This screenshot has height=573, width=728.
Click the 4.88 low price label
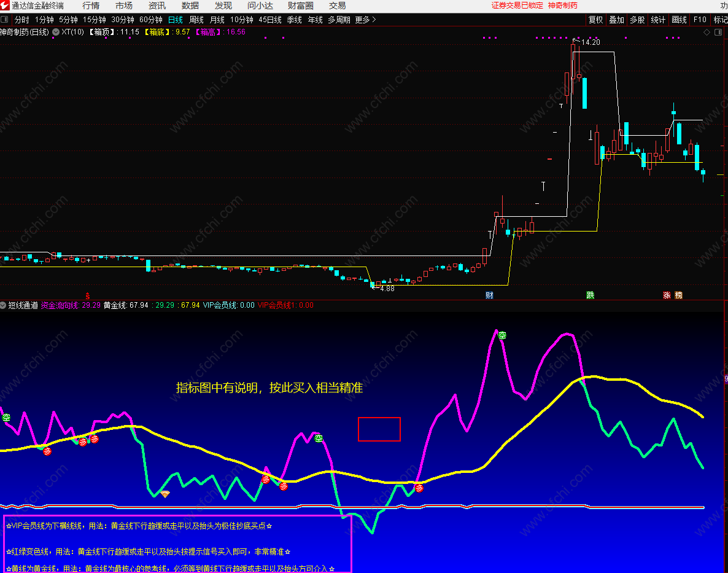pos(387,289)
